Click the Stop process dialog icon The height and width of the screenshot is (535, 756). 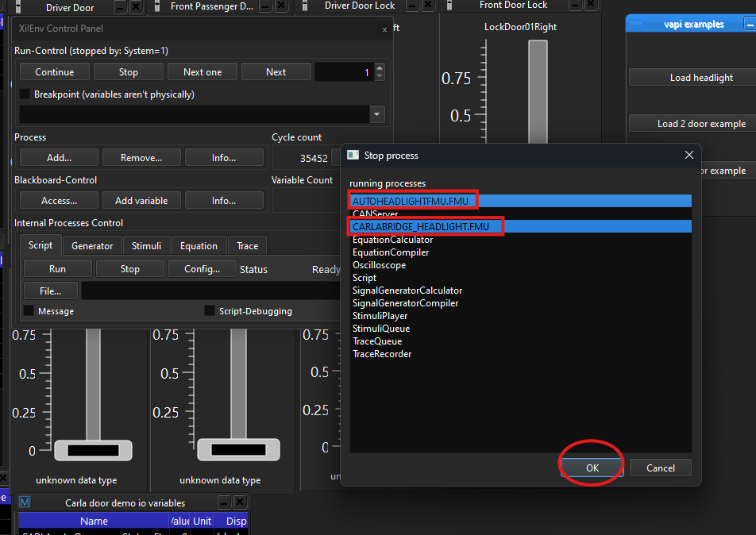click(x=351, y=155)
